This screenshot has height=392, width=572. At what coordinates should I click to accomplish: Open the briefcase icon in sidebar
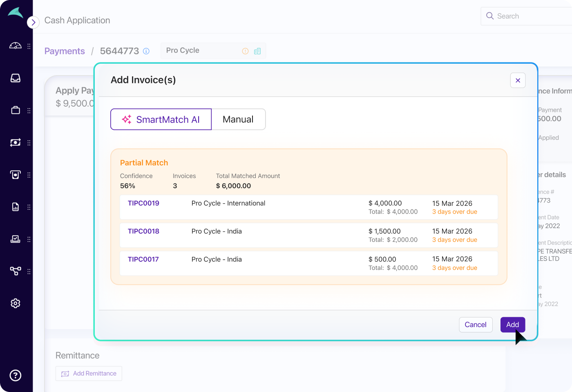16,110
